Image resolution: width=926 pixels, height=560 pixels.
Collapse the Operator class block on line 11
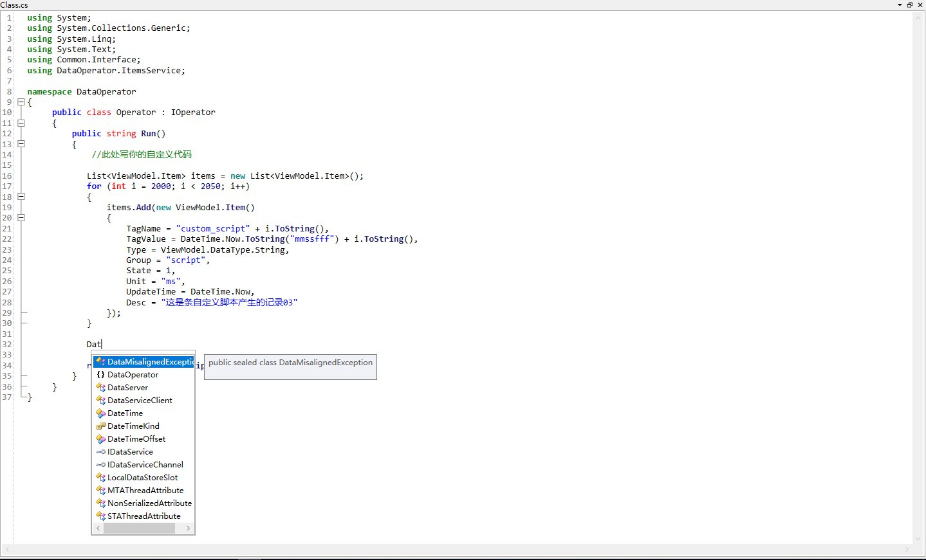click(x=21, y=123)
